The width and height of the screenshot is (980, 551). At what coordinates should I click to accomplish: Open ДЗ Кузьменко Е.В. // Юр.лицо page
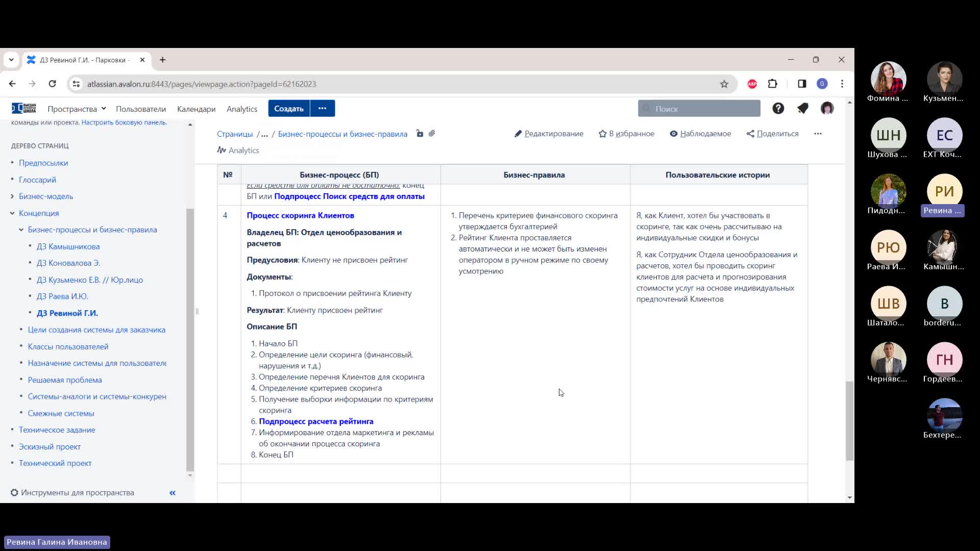(89, 280)
